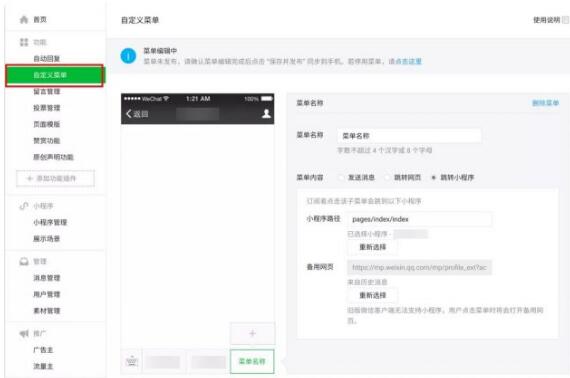Click the 使用说明 link
Image resolution: width=570 pixels, height=378 pixels.
tap(546, 20)
